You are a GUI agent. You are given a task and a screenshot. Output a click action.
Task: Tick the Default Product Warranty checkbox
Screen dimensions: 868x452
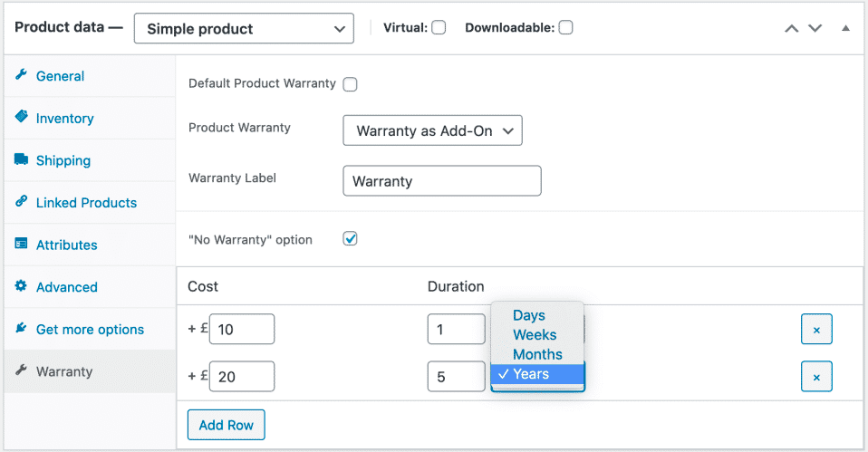350,84
